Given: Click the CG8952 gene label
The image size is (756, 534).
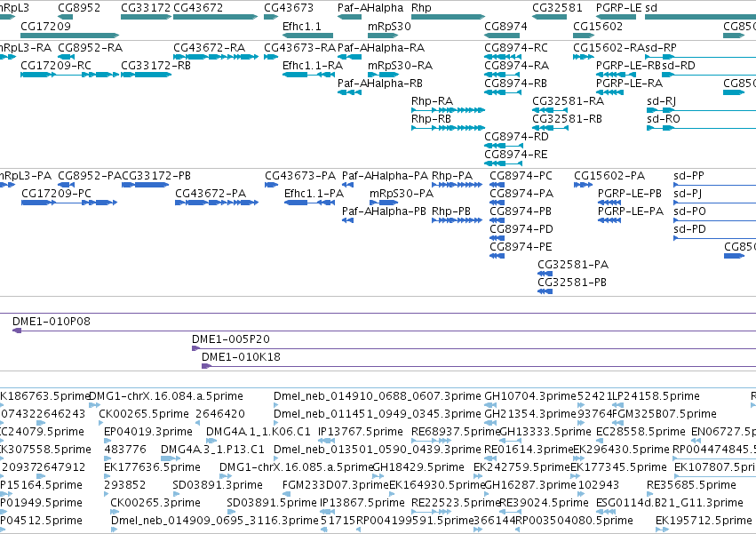Looking at the screenshot, I should [x=79, y=8].
